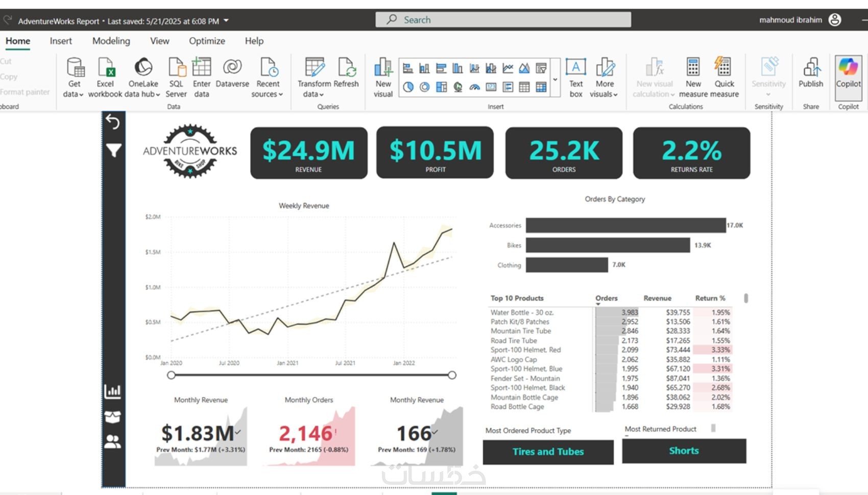Click the Tires and Tubes card
The image size is (868, 495).
[x=548, y=452]
